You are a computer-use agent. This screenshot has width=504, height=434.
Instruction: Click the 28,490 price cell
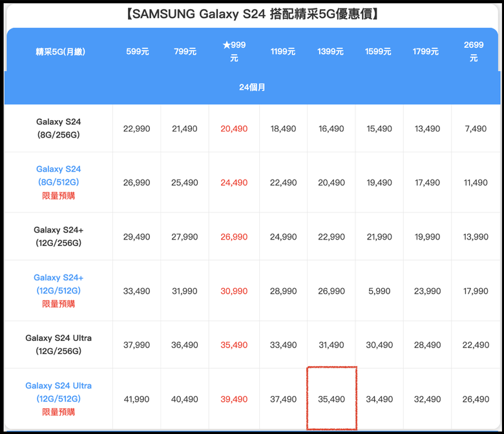click(x=427, y=346)
